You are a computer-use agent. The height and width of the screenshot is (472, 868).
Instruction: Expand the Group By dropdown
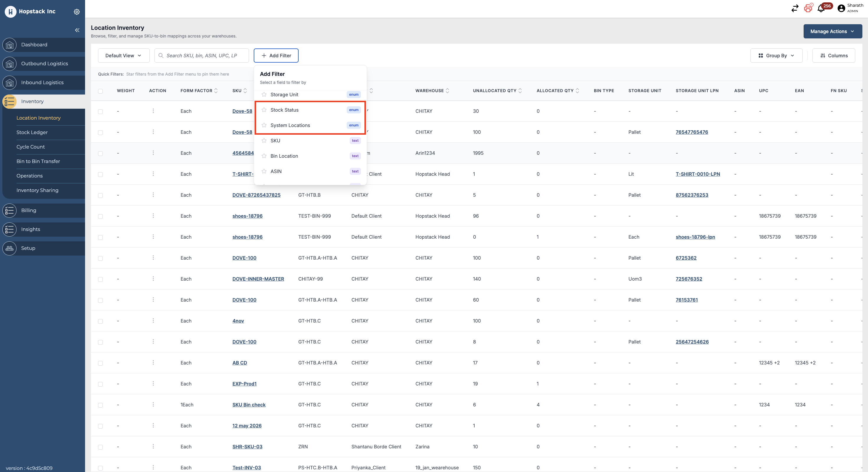776,56
